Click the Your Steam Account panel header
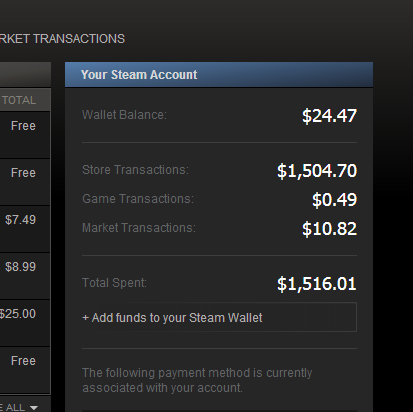Screen dimensions: 413x412 [x=219, y=75]
